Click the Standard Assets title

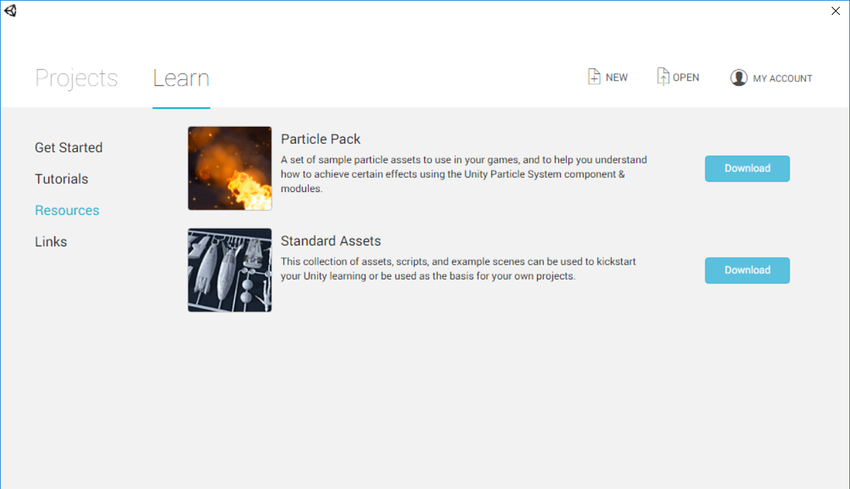pyautogui.click(x=330, y=241)
